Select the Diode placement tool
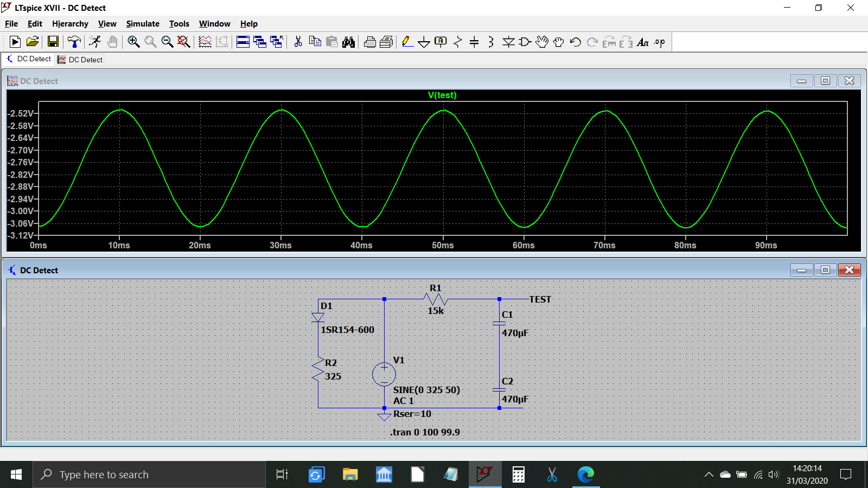The image size is (868, 488). click(x=508, y=42)
